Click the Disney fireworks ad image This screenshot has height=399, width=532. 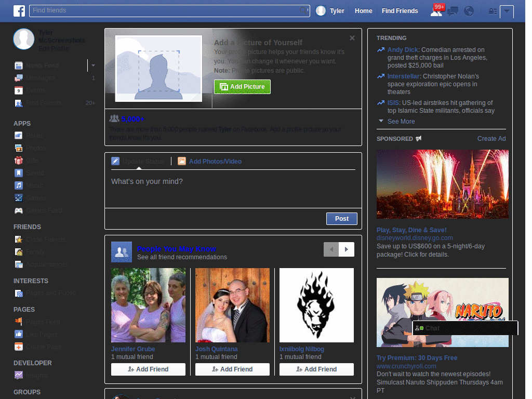click(x=443, y=184)
